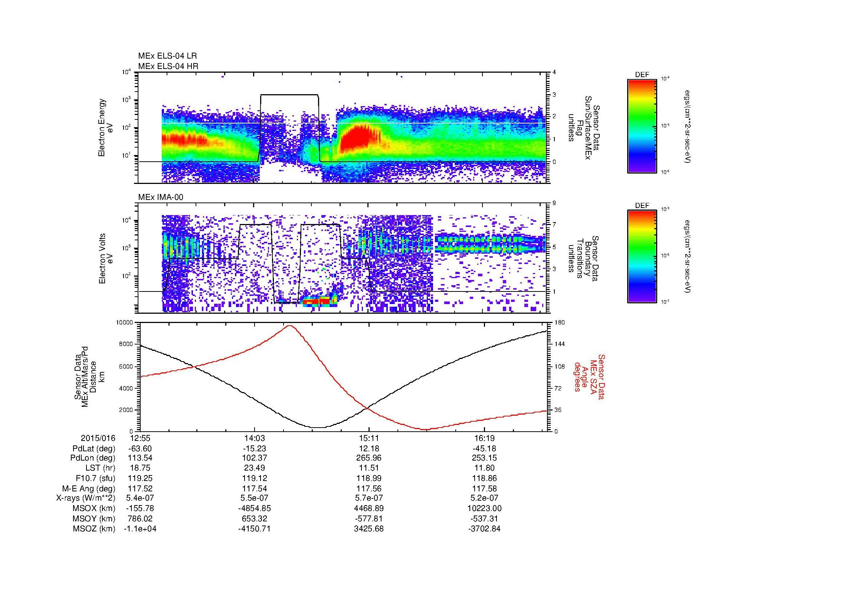
Task: Click the 'MEx ELS-04 HR' plot title
Action: tap(168, 66)
